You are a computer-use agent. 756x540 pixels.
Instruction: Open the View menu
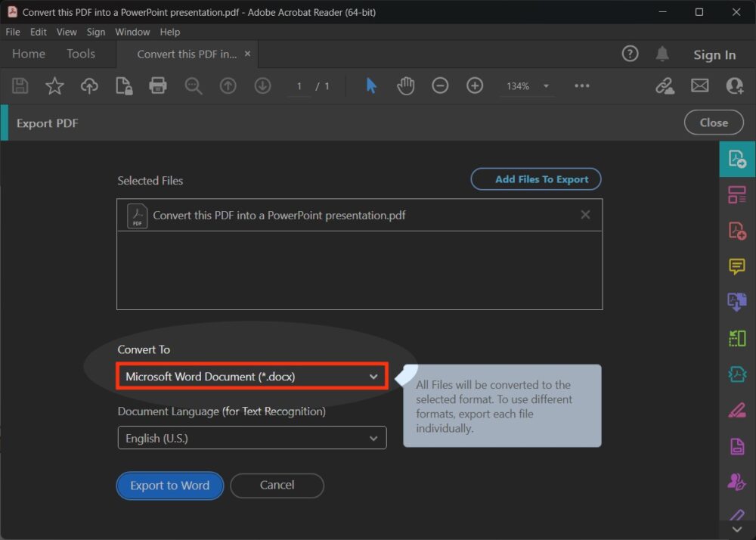[67, 32]
